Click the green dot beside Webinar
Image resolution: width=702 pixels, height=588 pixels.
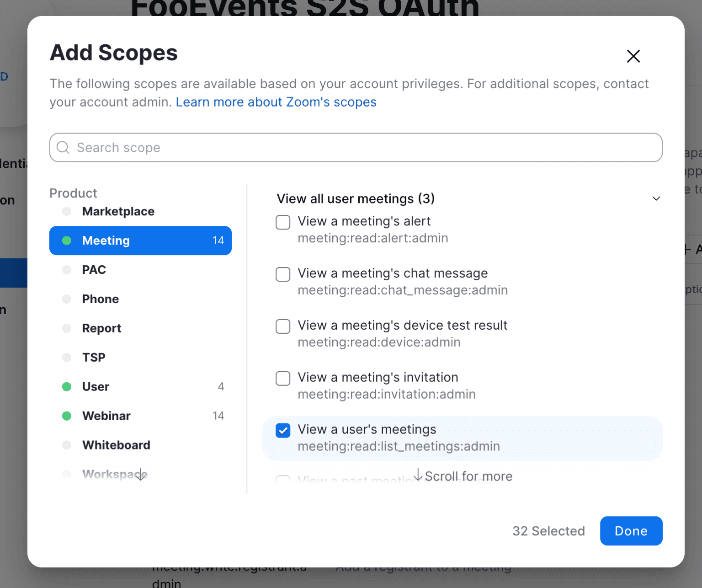[67, 416]
